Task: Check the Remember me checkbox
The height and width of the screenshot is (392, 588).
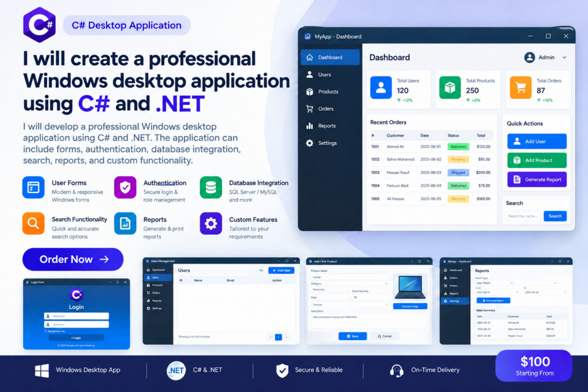Action: pos(46,331)
